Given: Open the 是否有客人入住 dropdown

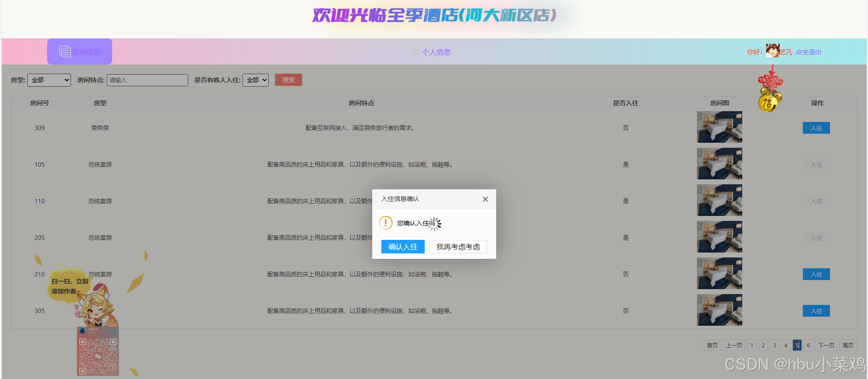Looking at the screenshot, I should point(256,80).
